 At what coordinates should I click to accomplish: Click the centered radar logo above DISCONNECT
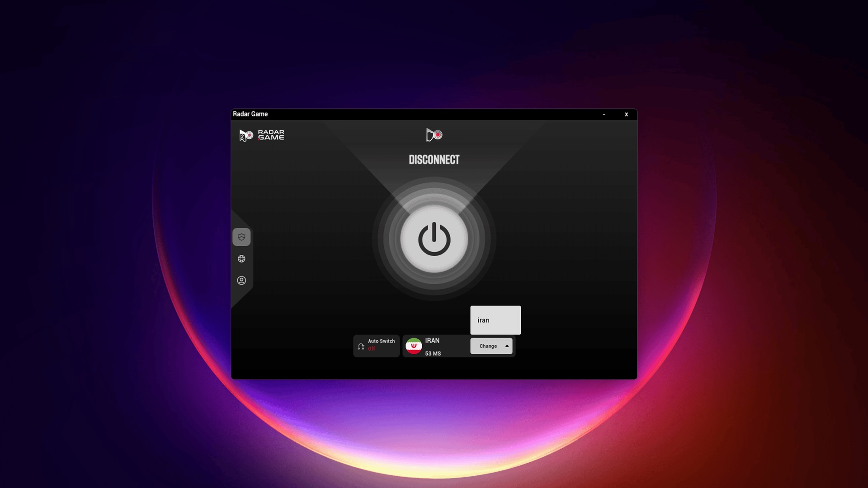pos(434,135)
